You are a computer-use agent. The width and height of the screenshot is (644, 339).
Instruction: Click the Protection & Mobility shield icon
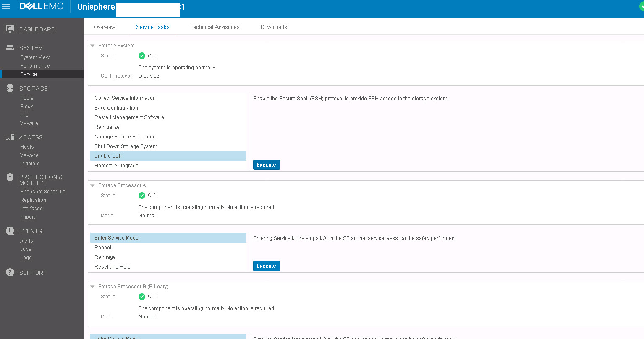point(10,177)
